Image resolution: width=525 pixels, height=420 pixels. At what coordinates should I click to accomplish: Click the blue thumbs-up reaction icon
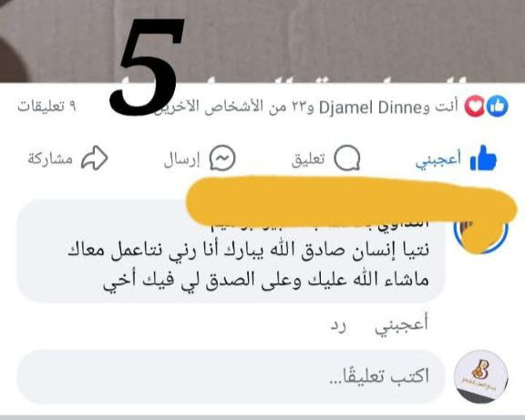click(498, 107)
